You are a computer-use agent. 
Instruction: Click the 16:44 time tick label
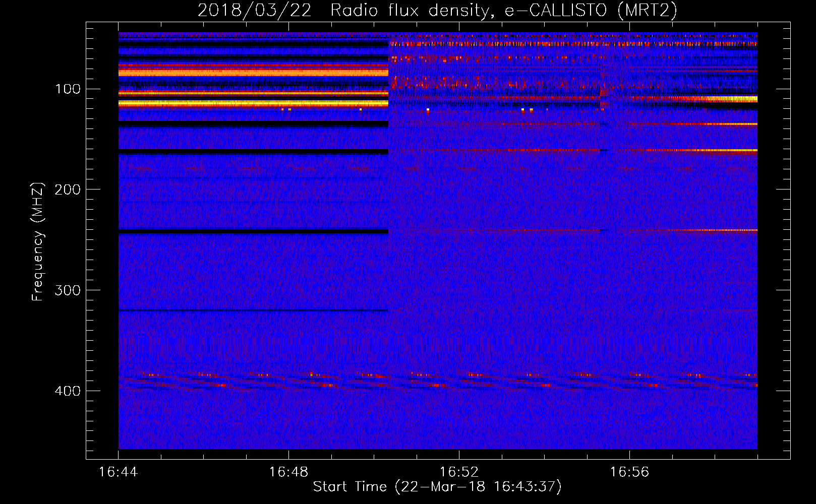point(118,472)
